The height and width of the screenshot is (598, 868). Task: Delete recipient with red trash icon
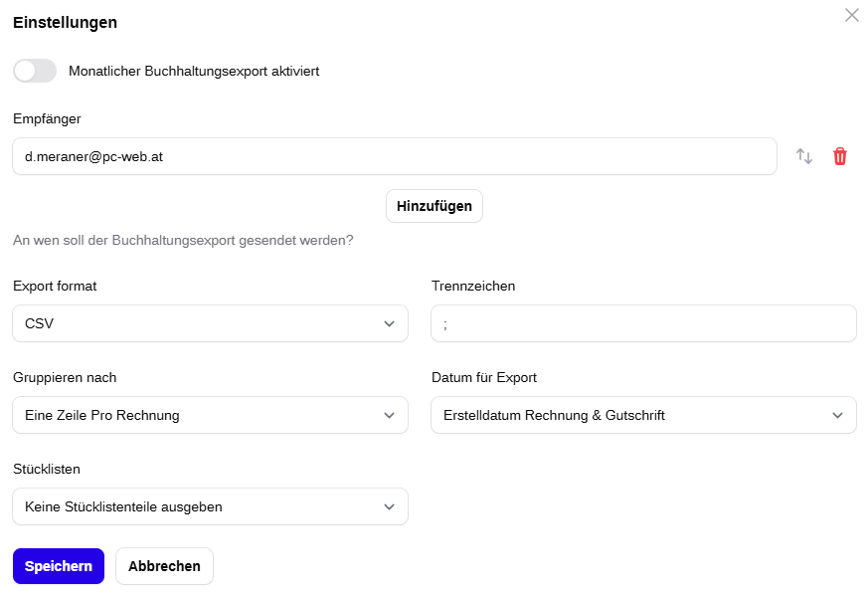pos(840,156)
